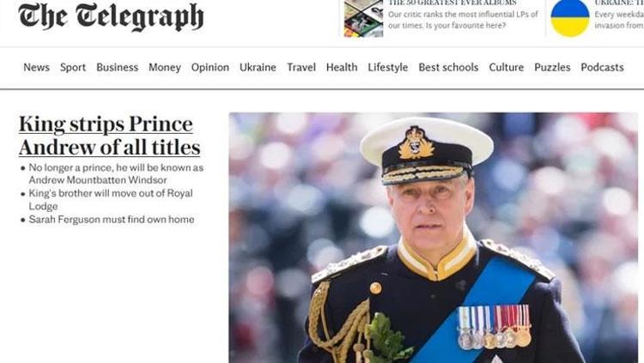Click the lead article uniform photo
The image size is (644, 363).
[434, 238]
